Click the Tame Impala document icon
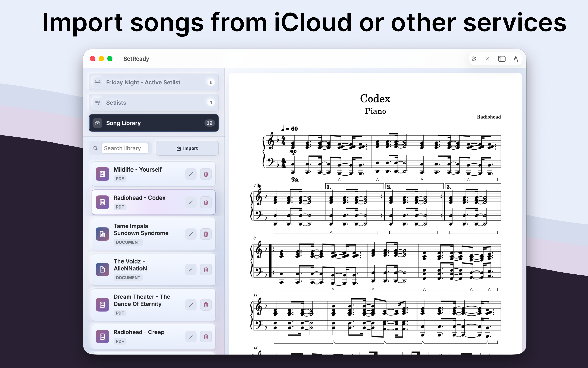The image size is (588, 368). pyautogui.click(x=102, y=234)
